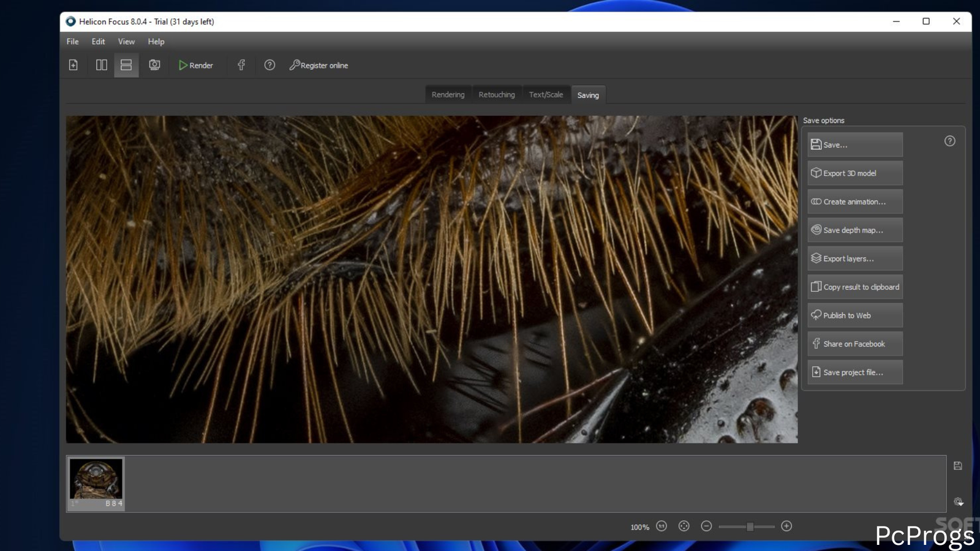Click Create animation...
Screen dimensions: 980x551
(x=855, y=201)
